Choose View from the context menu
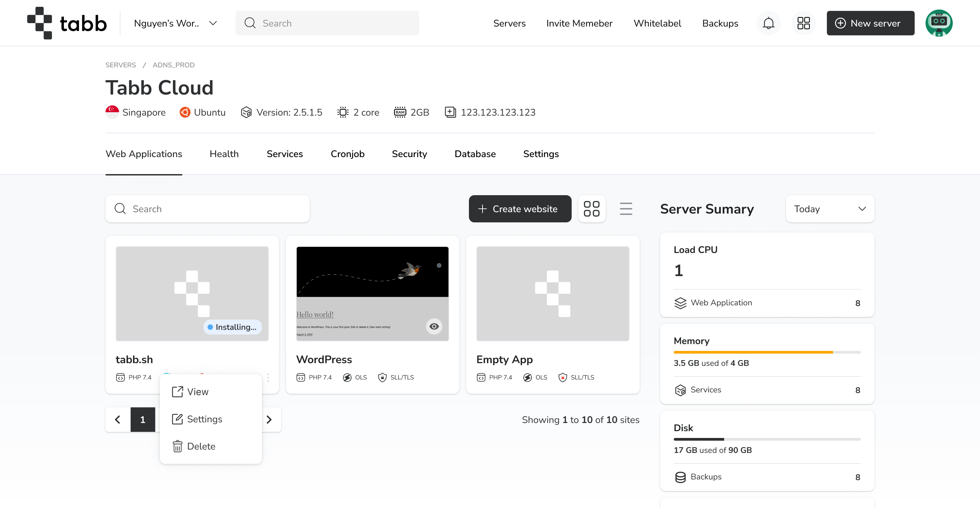This screenshot has width=980, height=508. click(x=211, y=392)
